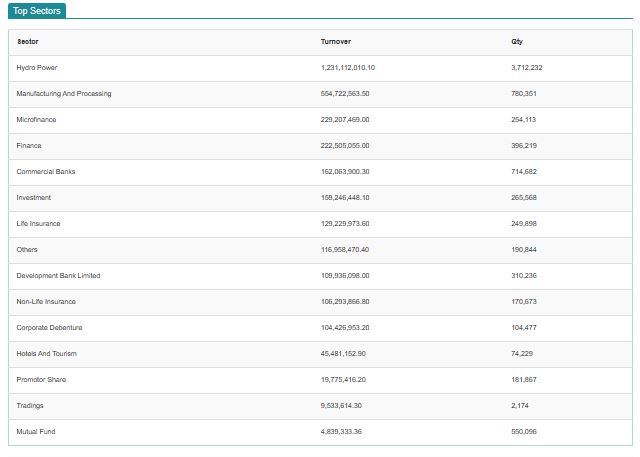The image size is (640, 457).
Task: Click Non-Life Insurance sector name
Action: [46, 302]
